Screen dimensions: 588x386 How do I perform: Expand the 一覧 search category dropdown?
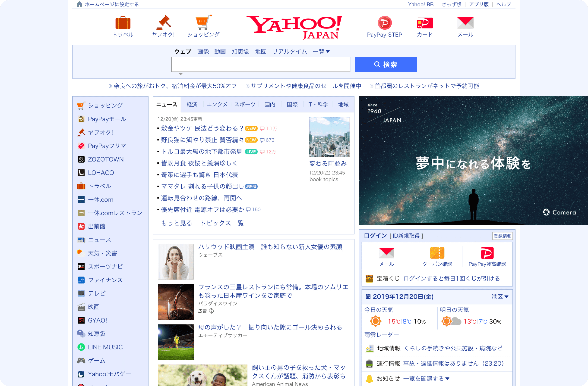(x=321, y=52)
